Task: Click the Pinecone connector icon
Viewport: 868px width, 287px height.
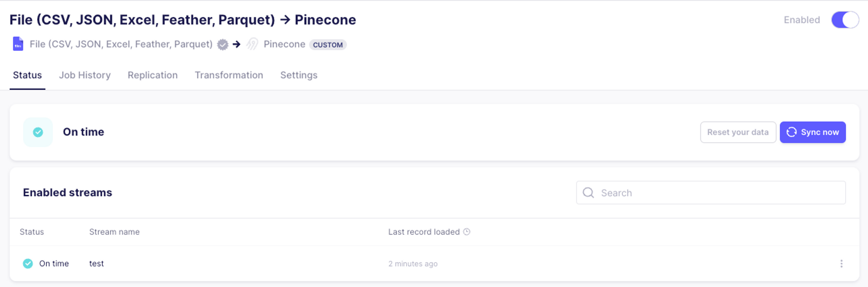Action: click(253, 44)
